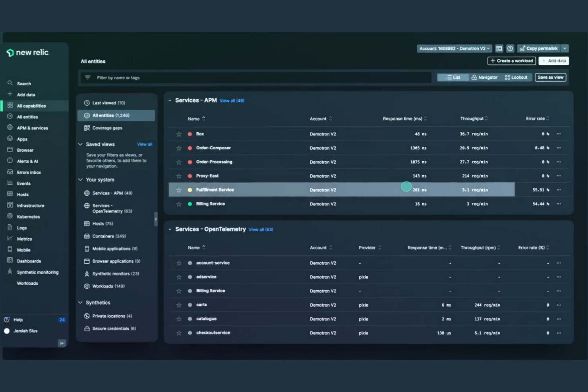Image resolution: width=588 pixels, height=392 pixels.
Task: Open Logs from the left navigation
Action: [10, 228]
